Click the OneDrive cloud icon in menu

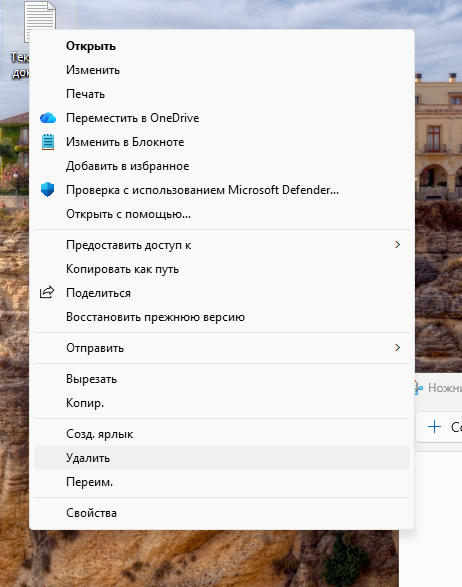coord(48,118)
